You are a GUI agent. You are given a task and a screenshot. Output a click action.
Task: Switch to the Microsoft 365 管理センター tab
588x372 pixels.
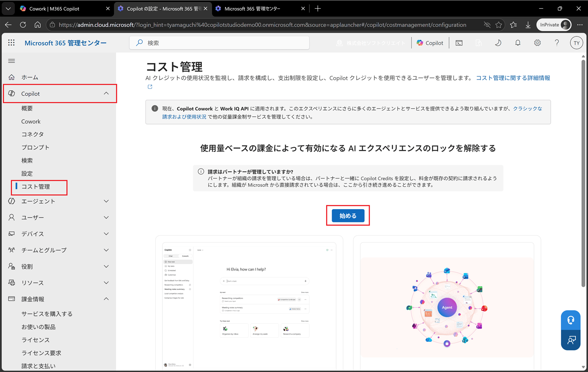point(260,9)
